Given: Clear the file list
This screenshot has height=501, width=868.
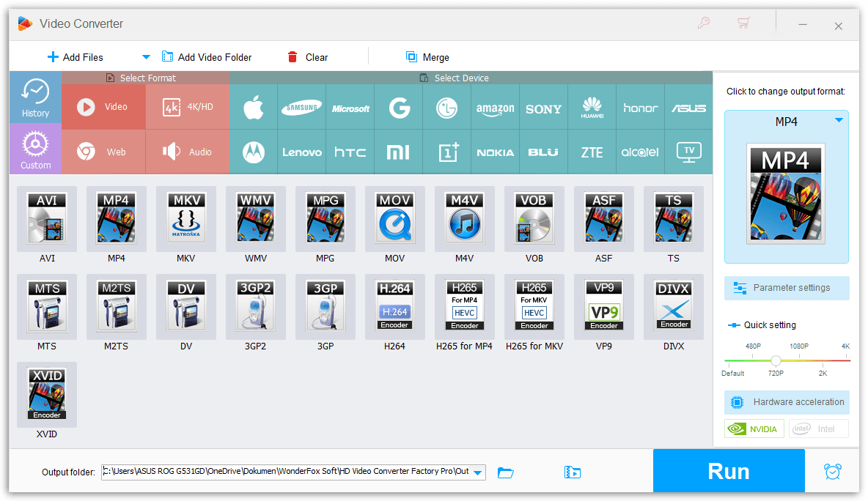Looking at the screenshot, I should click(x=307, y=57).
